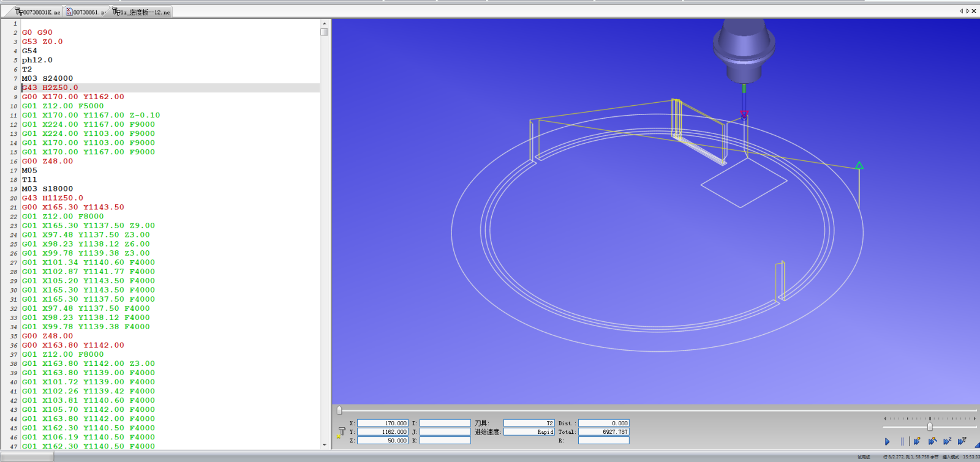The image size is (980, 462).
Task: Switch to the 80738831K.nc tab
Action: (38, 12)
